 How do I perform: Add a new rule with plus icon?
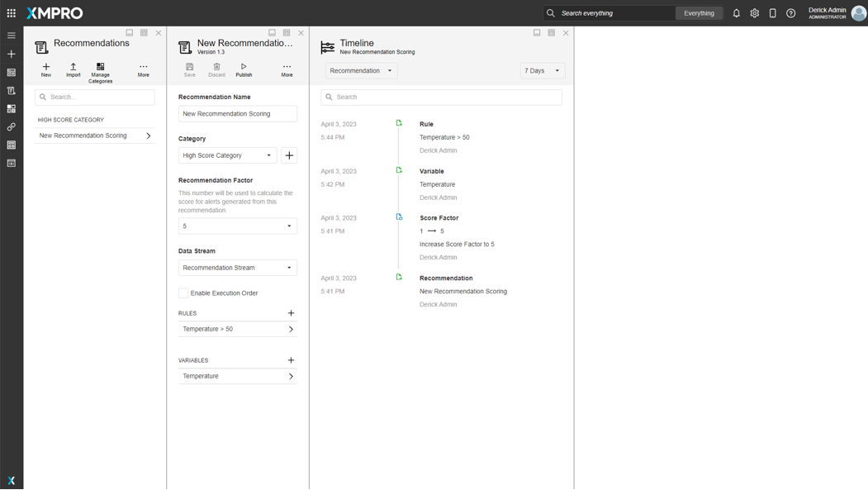291,313
